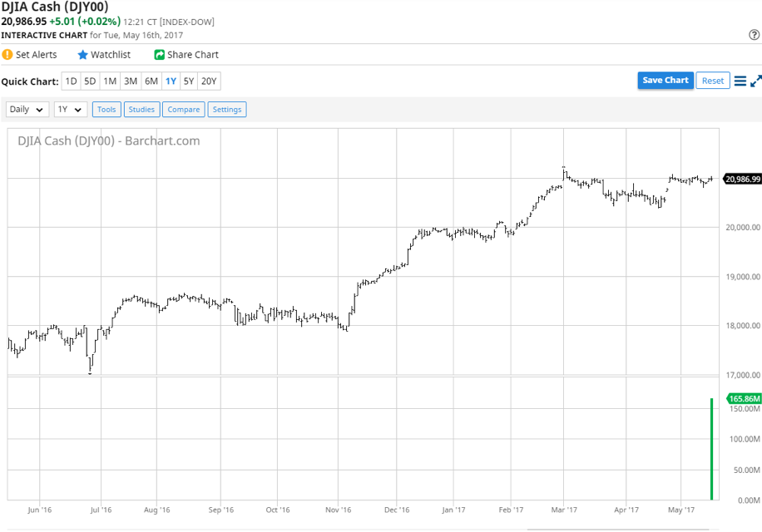This screenshot has width=762, height=532.
Task: Switch to the 1M quick chart
Action: (110, 81)
